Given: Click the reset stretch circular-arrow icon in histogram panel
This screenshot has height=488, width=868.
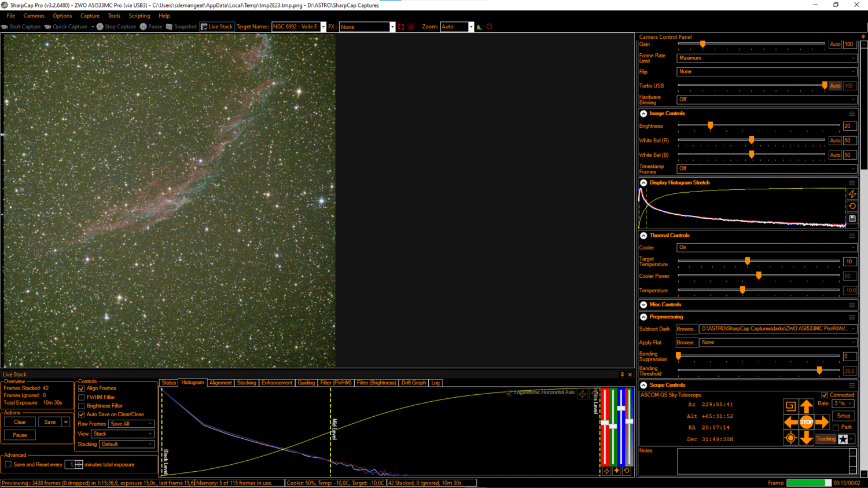Looking at the screenshot, I should coord(852,206).
